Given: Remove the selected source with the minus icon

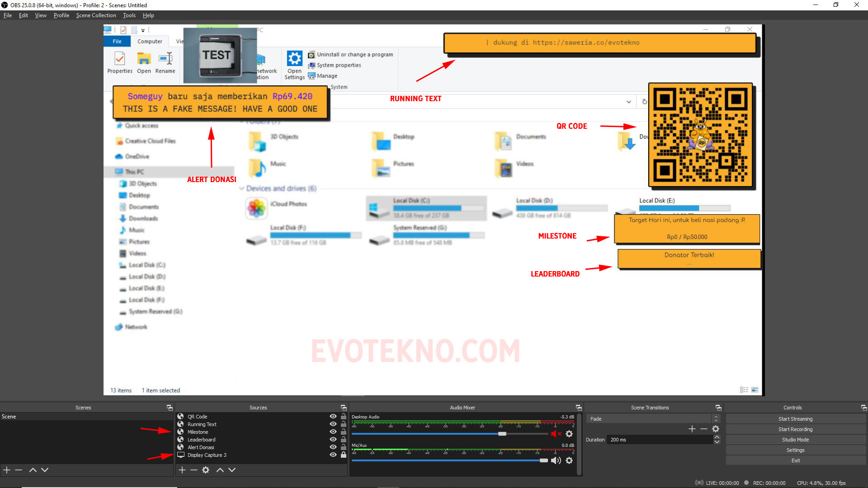Looking at the screenshot, I should pos(194,470).
